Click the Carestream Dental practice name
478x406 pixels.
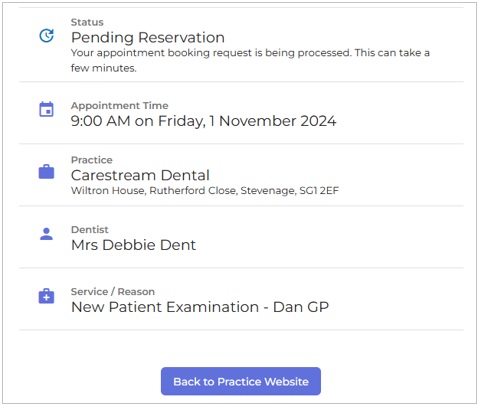pyautogui.click(x=140, y=175)
